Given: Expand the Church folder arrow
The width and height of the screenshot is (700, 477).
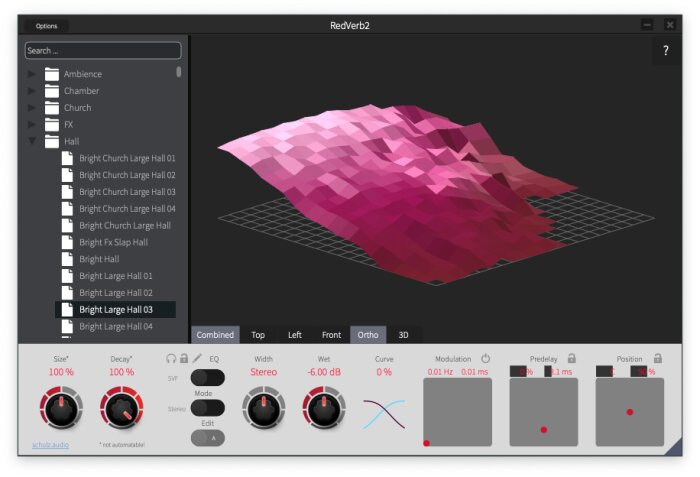Looking at the screenshot, I should (31, 108).
